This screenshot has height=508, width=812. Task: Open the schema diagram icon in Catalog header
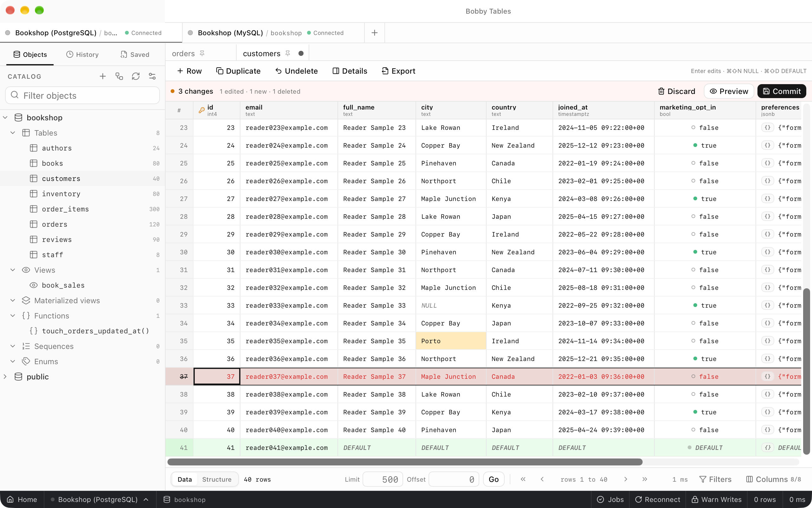119,76
